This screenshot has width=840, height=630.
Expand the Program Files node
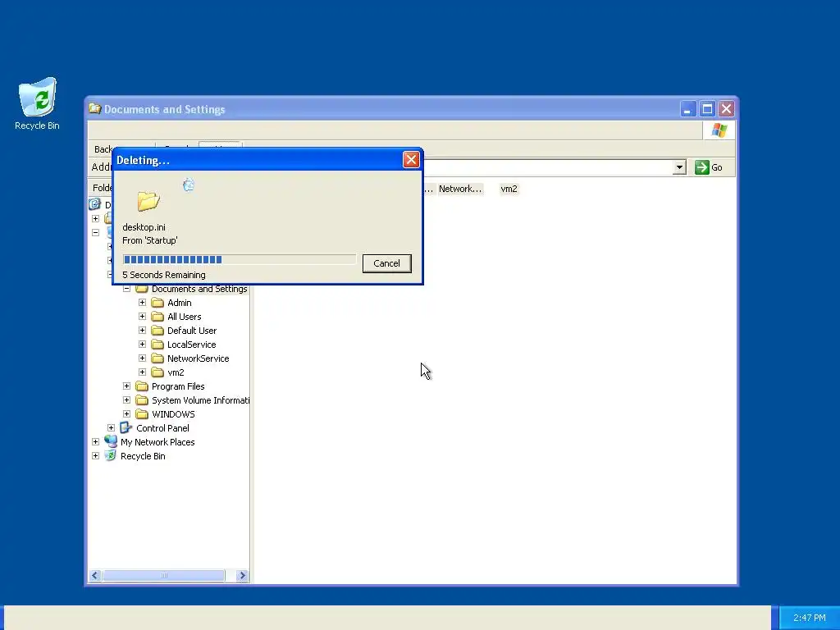pyautogui.click(x=126, y=386)
